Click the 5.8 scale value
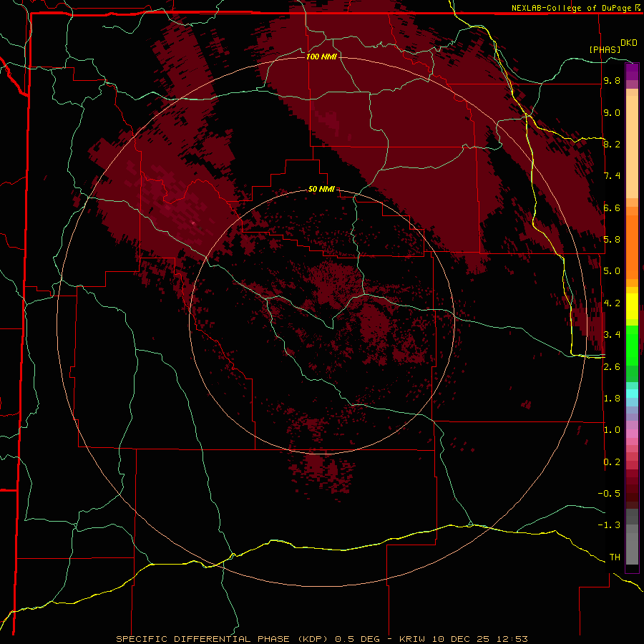Viewport: 644px width, 644px height. 612,239
